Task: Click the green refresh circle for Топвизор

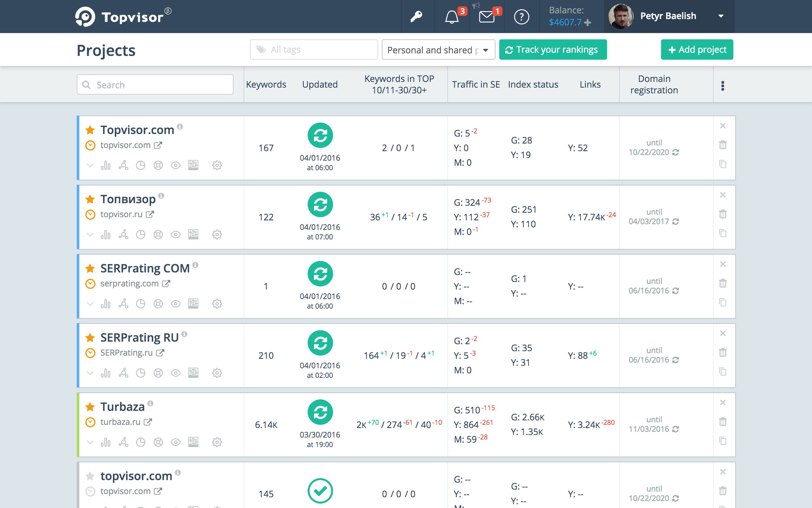Action: tap(320, 205)
